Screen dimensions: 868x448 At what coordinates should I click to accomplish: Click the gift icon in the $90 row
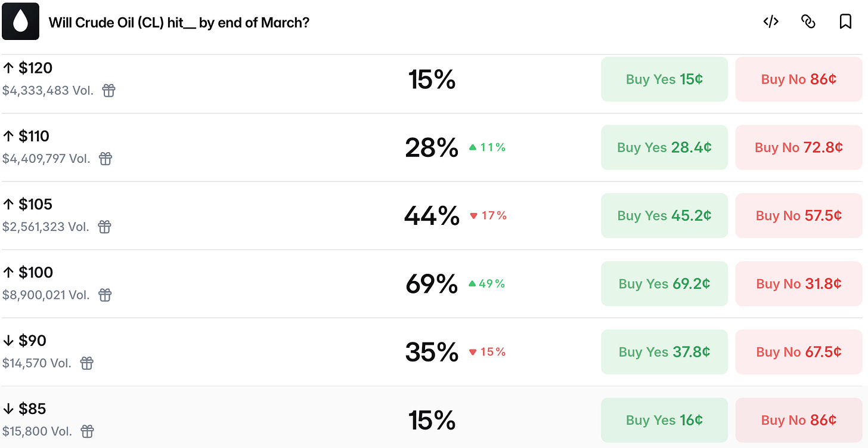(87, 363)
